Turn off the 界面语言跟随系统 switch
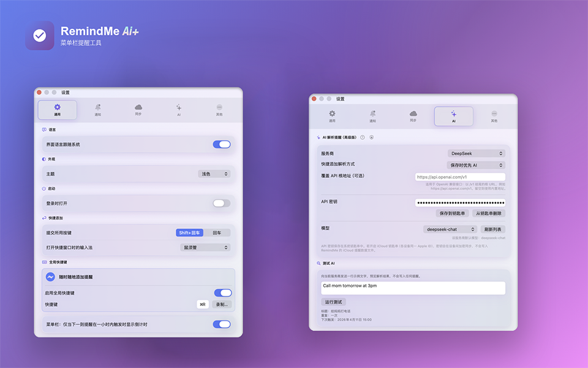588x368 pixels. [221, 144]
